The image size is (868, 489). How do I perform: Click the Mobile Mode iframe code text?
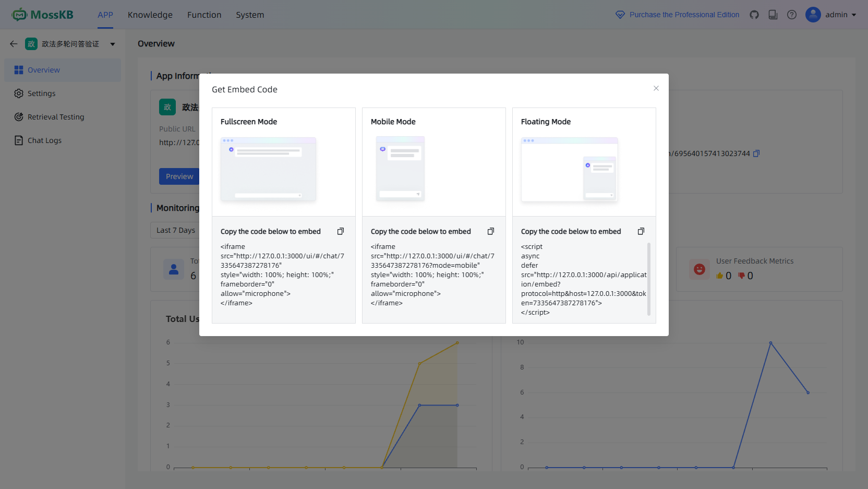point(432,275)
